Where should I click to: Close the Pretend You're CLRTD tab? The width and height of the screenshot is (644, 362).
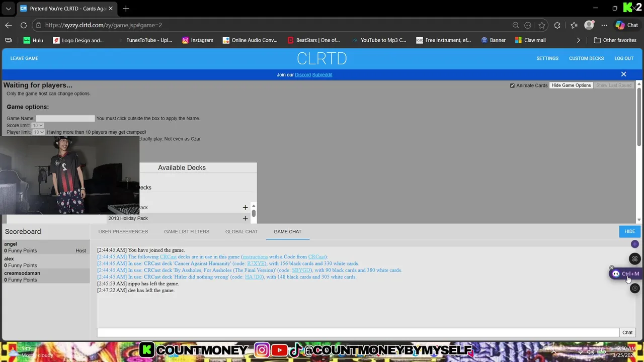click(111, 9)
